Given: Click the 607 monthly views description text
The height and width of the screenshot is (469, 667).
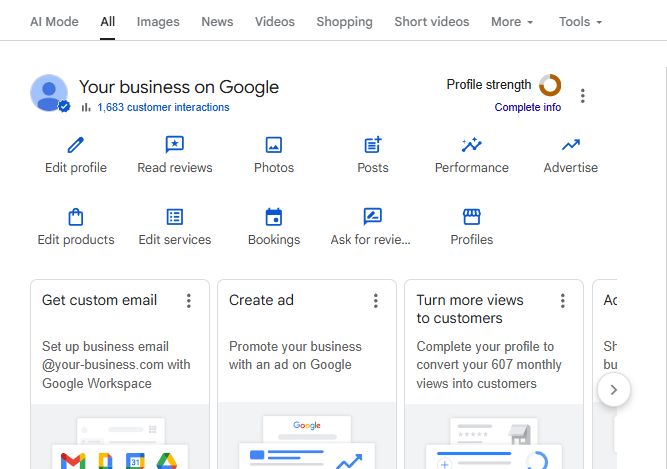Looking at the screenshot, I should tap(489, 365).
